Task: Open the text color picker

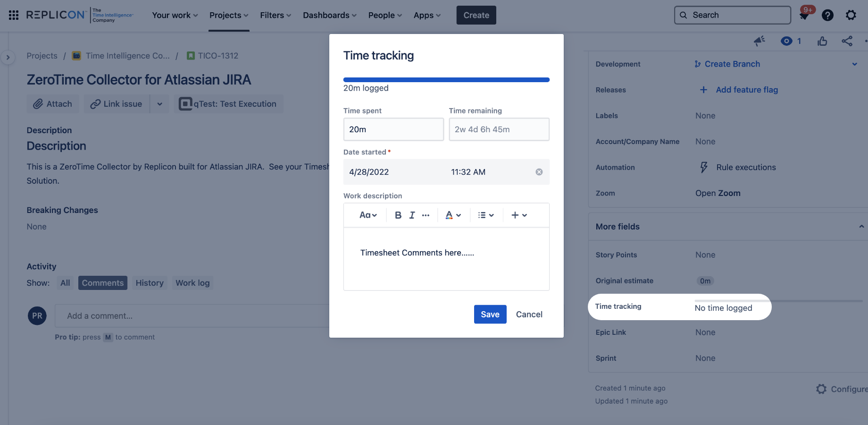Action: click(x=453, y=215)
